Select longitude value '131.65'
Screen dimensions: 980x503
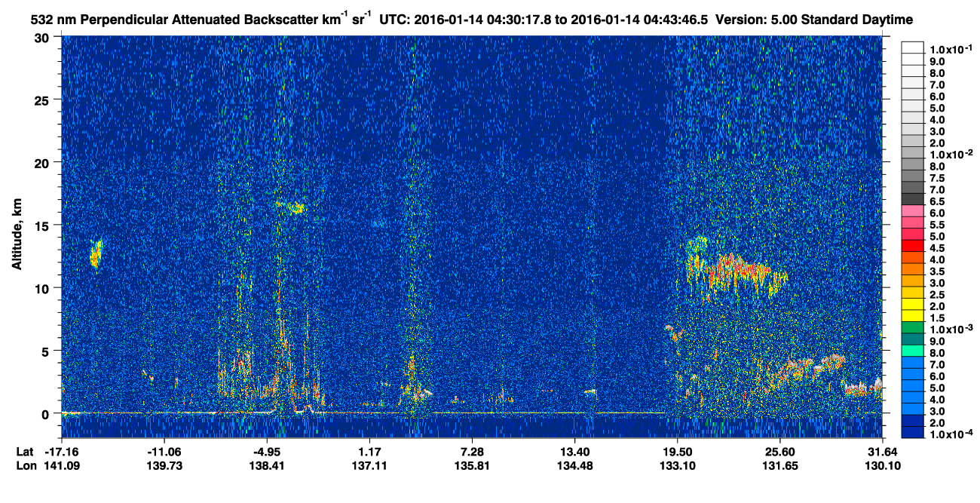coord(779,465)
